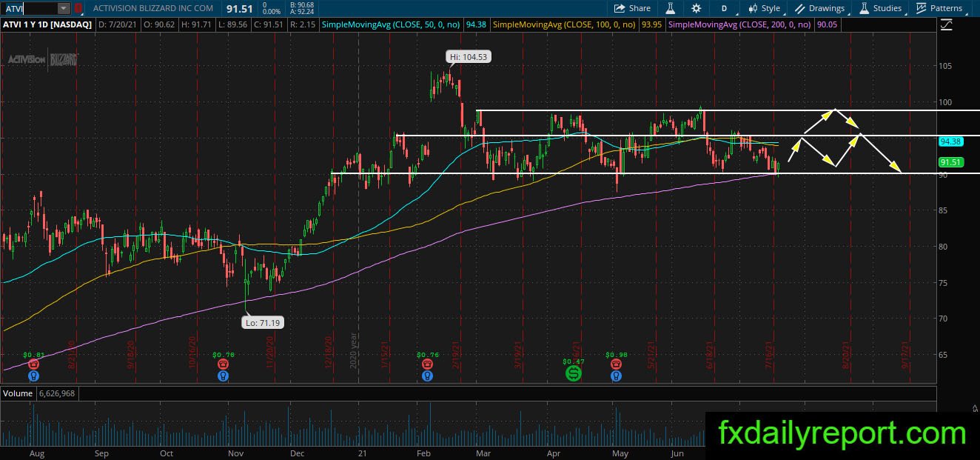Click the blue lightbulb icon under $0.76 earnings

[427, 376]
